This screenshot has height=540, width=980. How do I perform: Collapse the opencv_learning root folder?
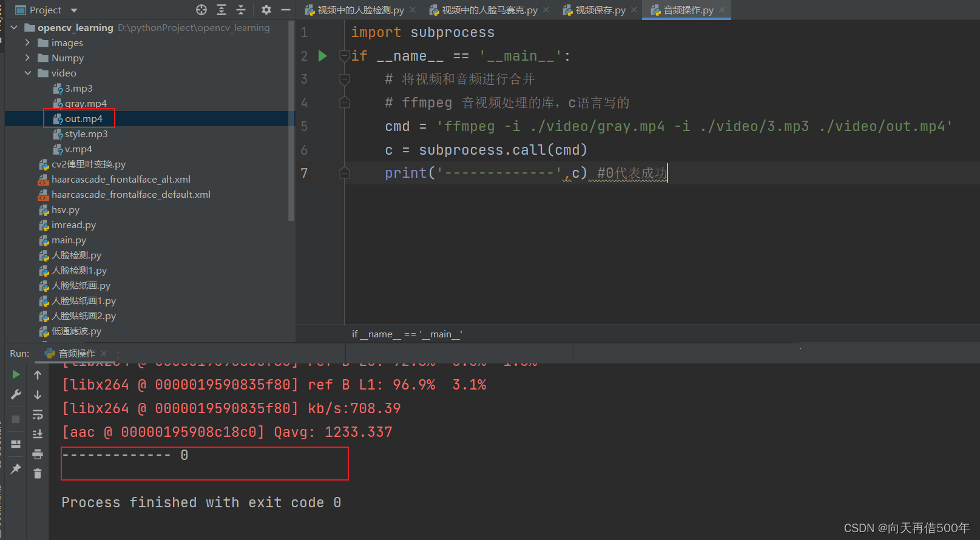[14, 28]
